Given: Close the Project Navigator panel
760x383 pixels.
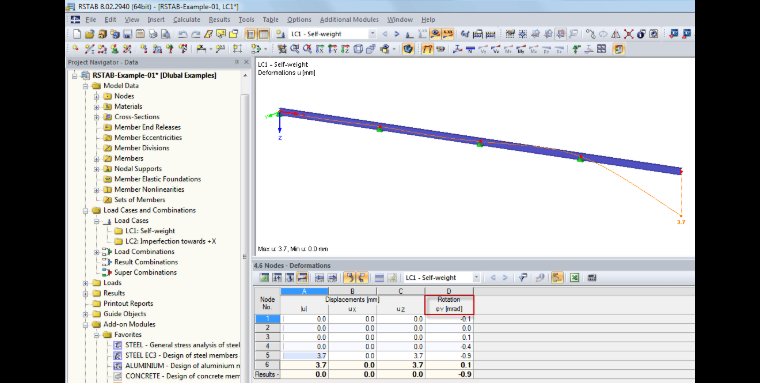Looking at the screenshot, I should pyautogui.click(x=246, y=63).
